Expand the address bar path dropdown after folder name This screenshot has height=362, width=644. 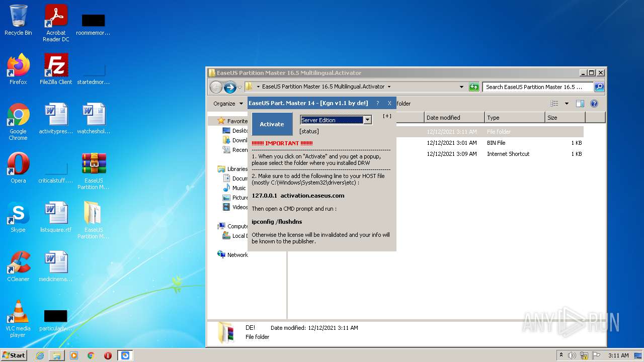(x=389, y=87)
